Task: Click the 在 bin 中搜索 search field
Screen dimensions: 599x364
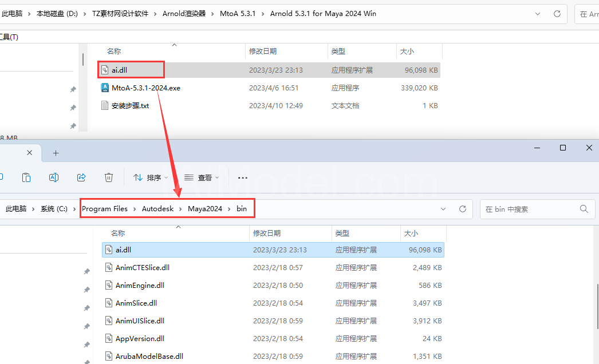Action: (530, 209)
